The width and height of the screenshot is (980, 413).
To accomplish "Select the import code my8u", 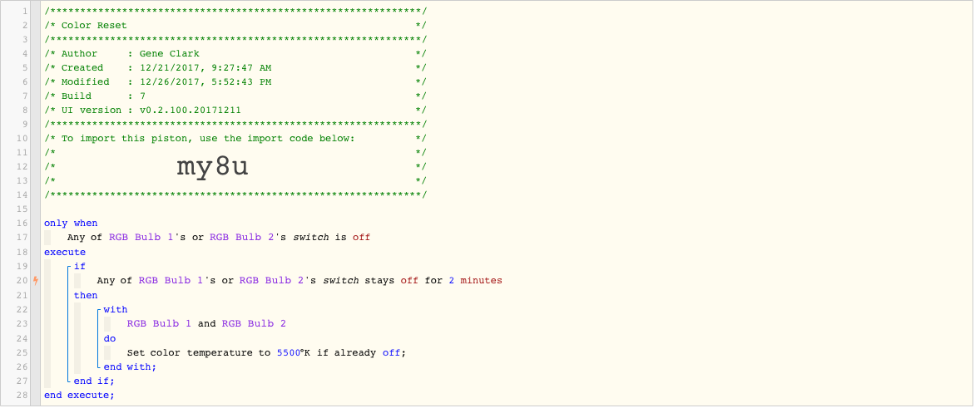I will click(212, 166).
